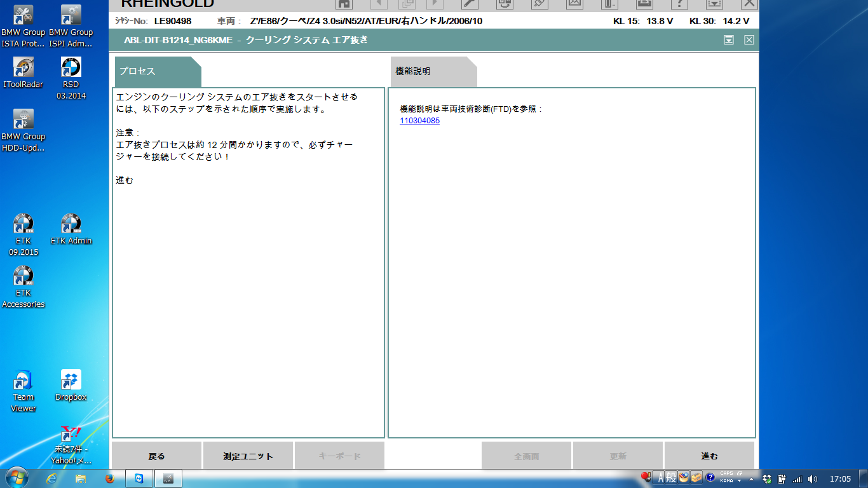Click the printer icon in top toolbar
This screenshot has height=488, width=868.
644,4
